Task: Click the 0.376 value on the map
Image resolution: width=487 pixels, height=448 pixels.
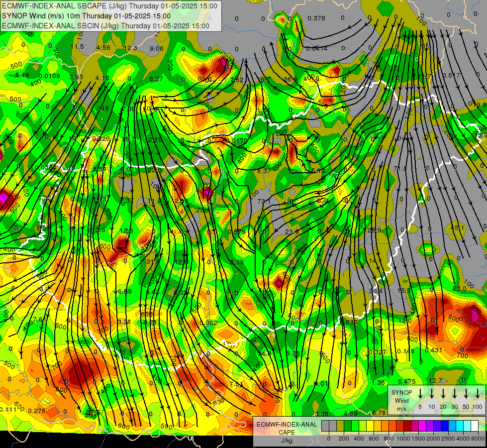Action: pyautogui.click(x=316, y=18)
